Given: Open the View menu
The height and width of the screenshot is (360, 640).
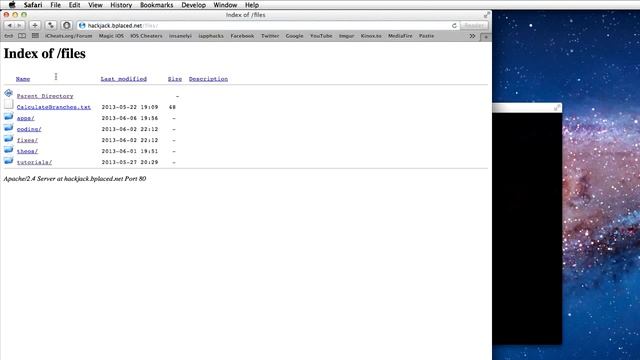Looking at the screenshot, I should (95, 5).
